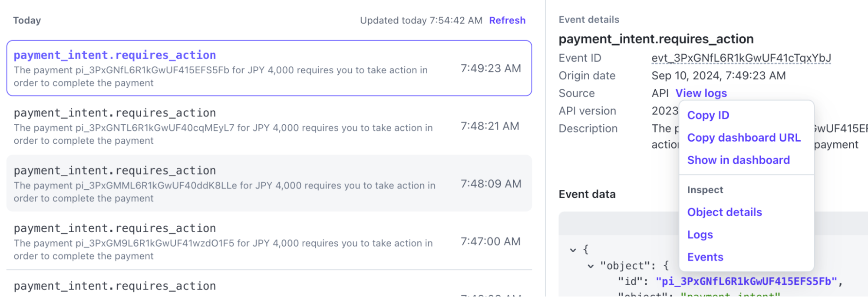Select the event logged at 7:49:23 AM
868x297 pixels.
(269, 68)
